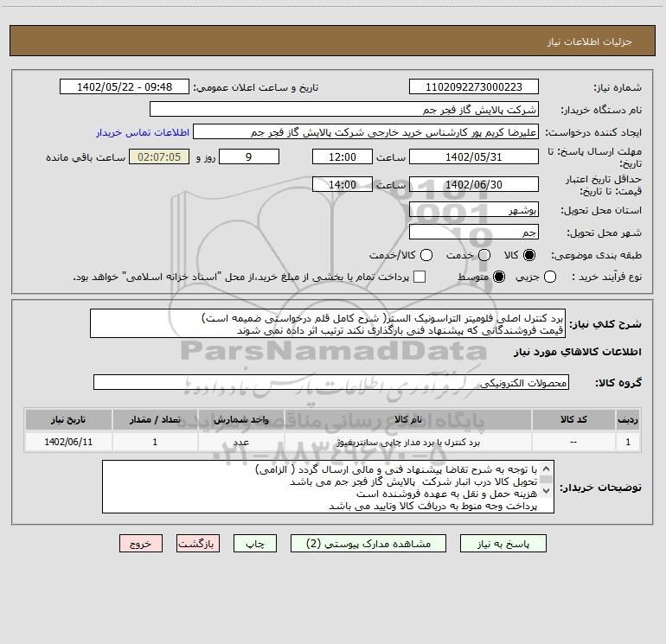Click the تاریخ نیاز column header
Screen dimensions: 666x644
point(68,419)
